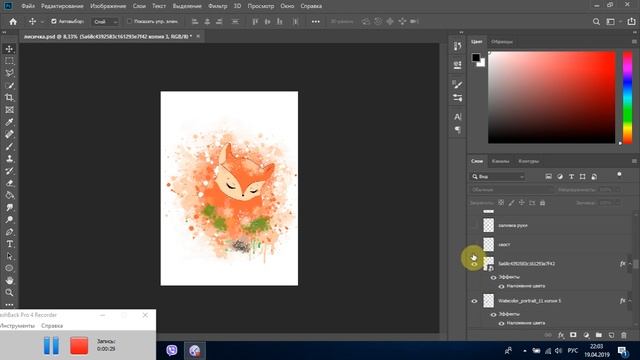Switch to the Образцы tab
640x360 pixels.
pos(502,42)
